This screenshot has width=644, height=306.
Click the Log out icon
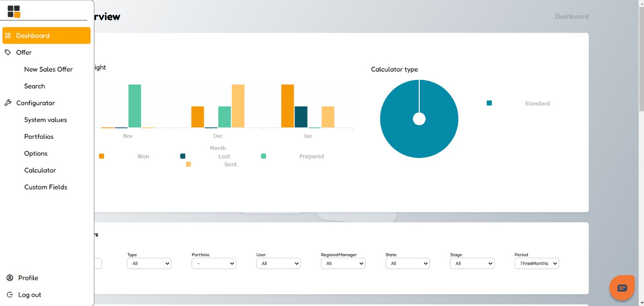click(x=10, y=295)
